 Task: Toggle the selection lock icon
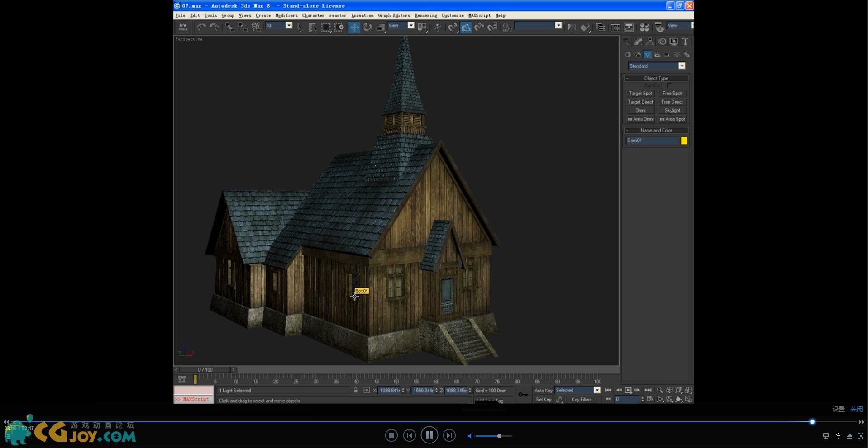pyautogui.click(x=356, y=390)
